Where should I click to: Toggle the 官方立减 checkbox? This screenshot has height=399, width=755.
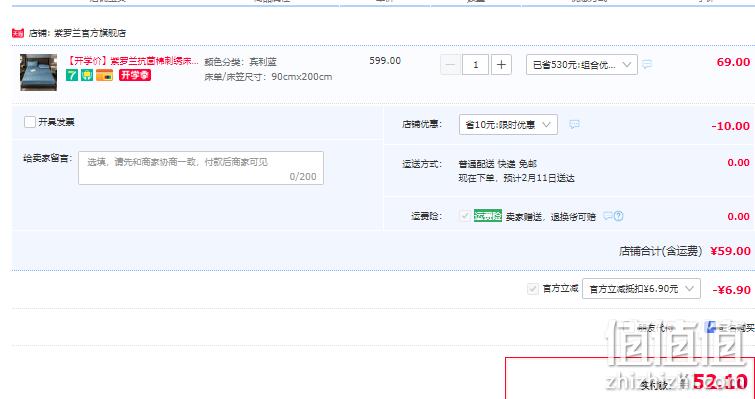pos(533,289)
